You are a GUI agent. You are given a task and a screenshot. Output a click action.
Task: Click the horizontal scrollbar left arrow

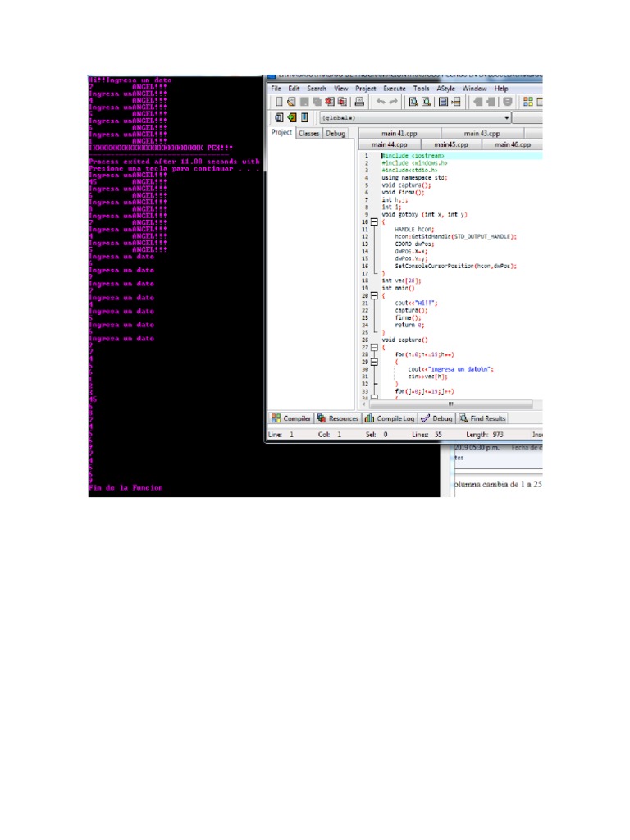tap(364, 404)
